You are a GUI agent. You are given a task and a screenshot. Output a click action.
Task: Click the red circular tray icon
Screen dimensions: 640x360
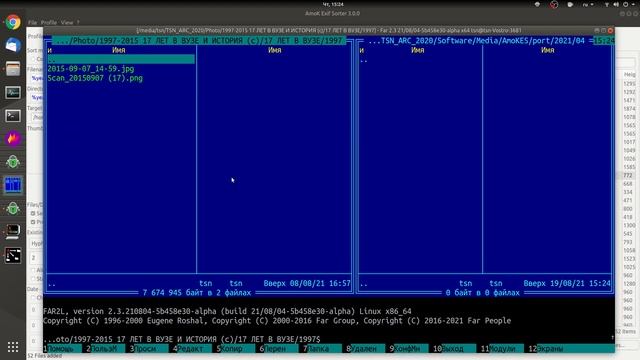coord(554,4)
